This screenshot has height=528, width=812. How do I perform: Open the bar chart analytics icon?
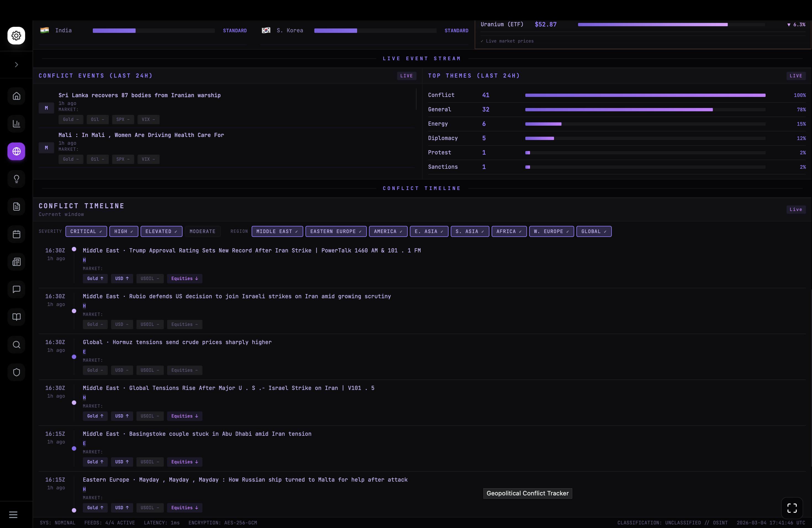pyautogui.click(x=16, y=124)
